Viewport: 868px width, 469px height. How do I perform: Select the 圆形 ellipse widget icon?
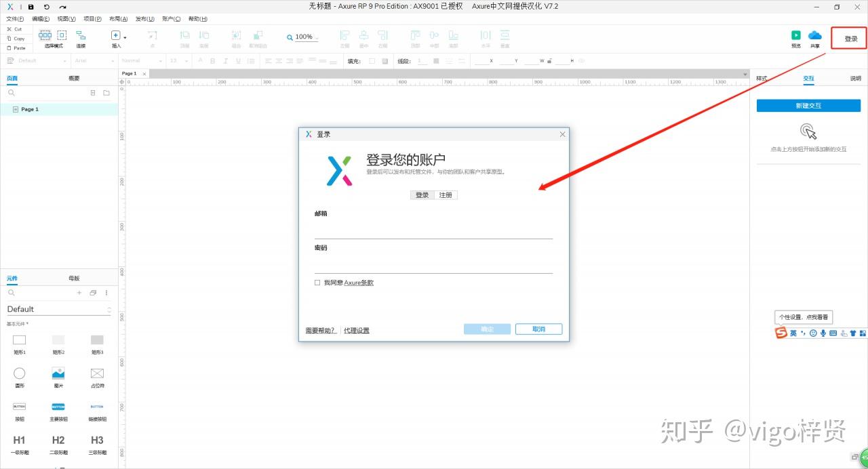[x=19, y=374]
